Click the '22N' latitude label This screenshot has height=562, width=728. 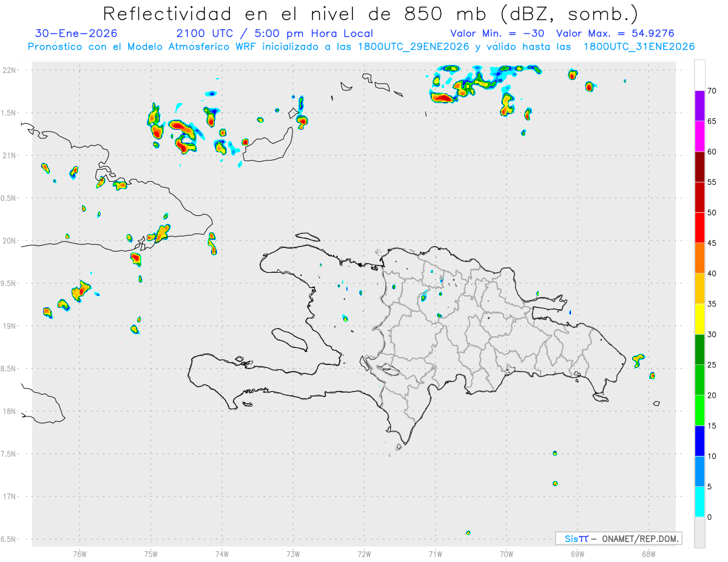tap(10, 70)
